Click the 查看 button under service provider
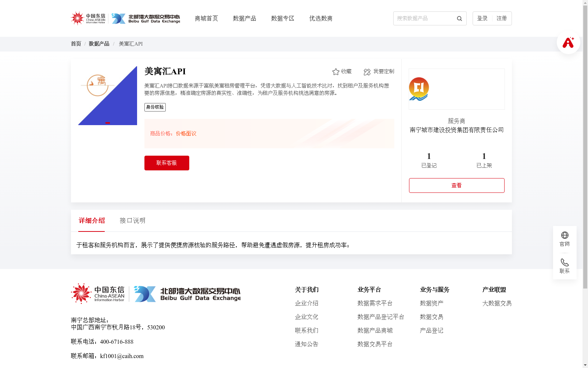 (x=457, y=185)
